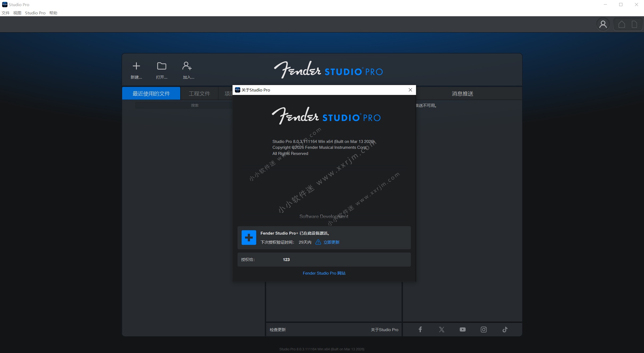Viewport: 644px width, 353px height.
Task: Click the 检查更新 button
Action: pyautogui.click(x=278, y=330)
